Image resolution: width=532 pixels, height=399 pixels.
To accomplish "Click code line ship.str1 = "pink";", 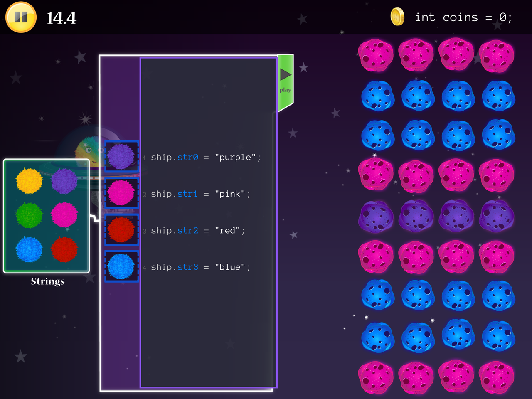I will (201, 194).
